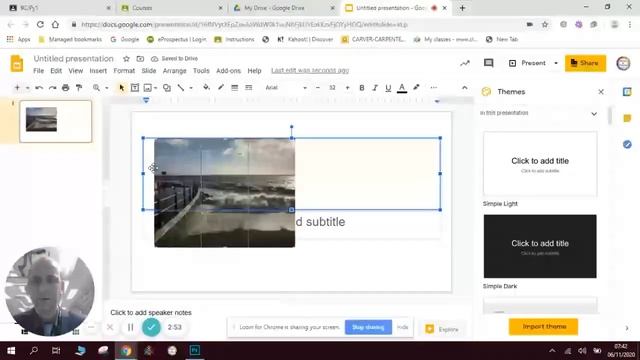
Task: Star the Untitled presentation
Action: 127,59
